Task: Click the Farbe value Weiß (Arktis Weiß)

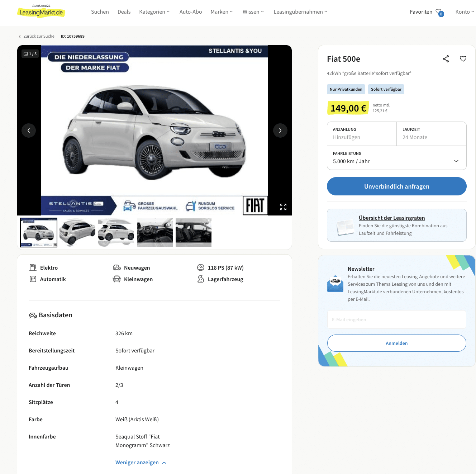Action: (x=137, y=420)
